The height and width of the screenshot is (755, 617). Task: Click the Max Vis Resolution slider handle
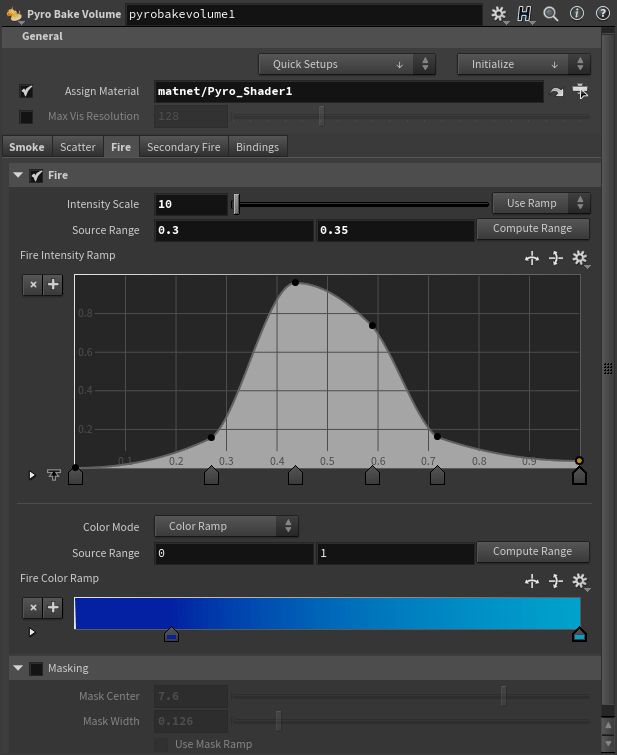322,116
